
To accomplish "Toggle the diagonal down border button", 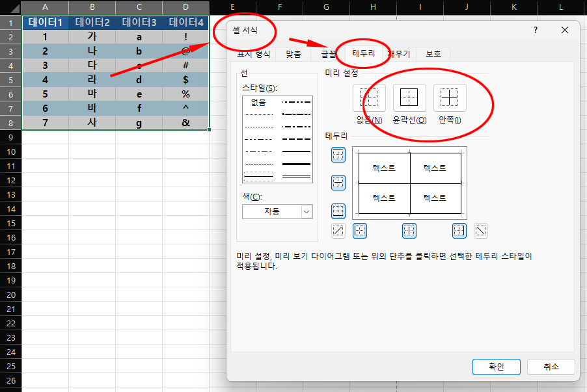I will pos(481,231).
